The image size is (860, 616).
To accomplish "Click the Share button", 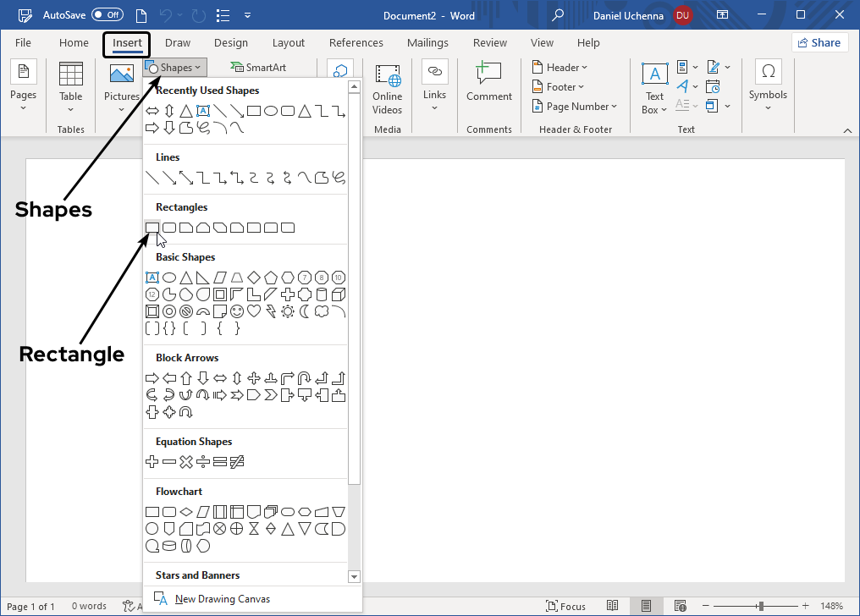I will coord(819,43).
